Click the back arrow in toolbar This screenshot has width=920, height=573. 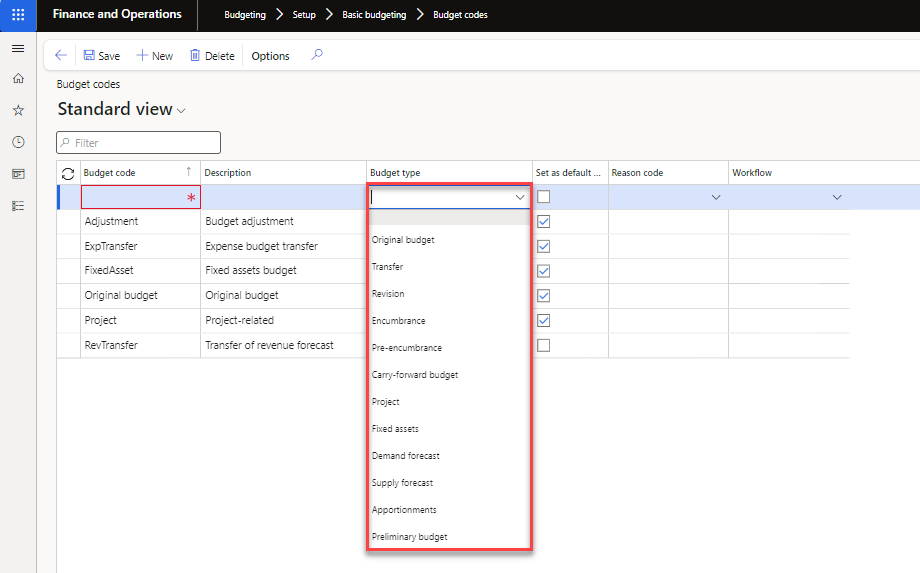point(60,56)
